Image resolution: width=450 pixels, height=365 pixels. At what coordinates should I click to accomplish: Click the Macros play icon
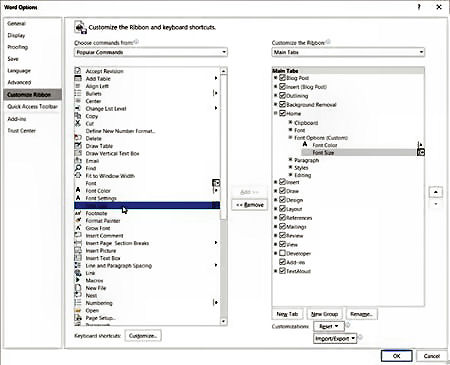(78, 280)
